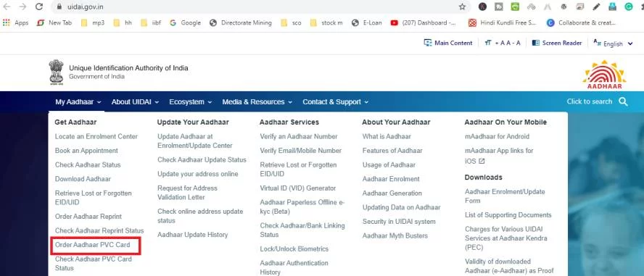Select Book an Appointment
Image resolution: width=644 pixels, height=276 pixels.
pyautogui.click(x=86, y=151)
